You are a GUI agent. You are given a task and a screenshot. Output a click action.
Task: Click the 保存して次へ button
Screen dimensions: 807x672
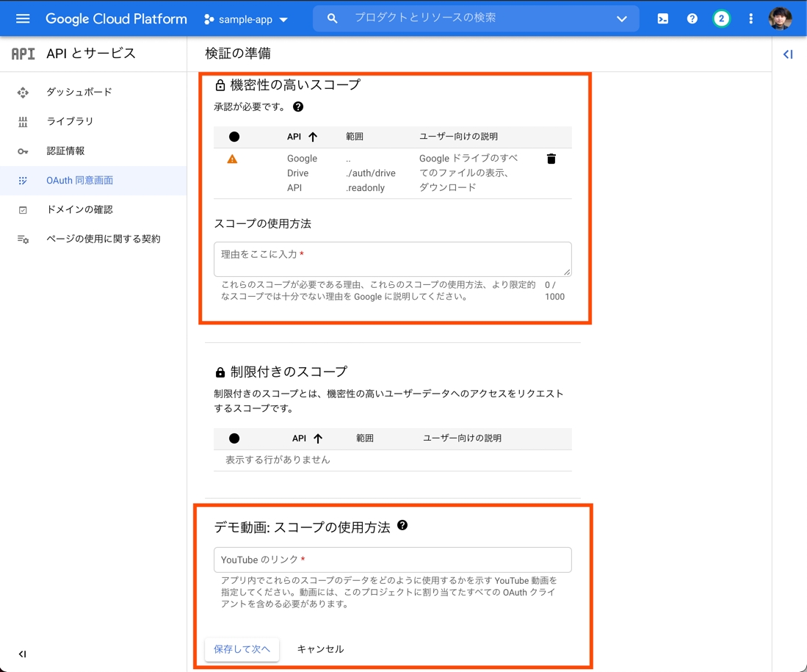[x=242, y=649]
